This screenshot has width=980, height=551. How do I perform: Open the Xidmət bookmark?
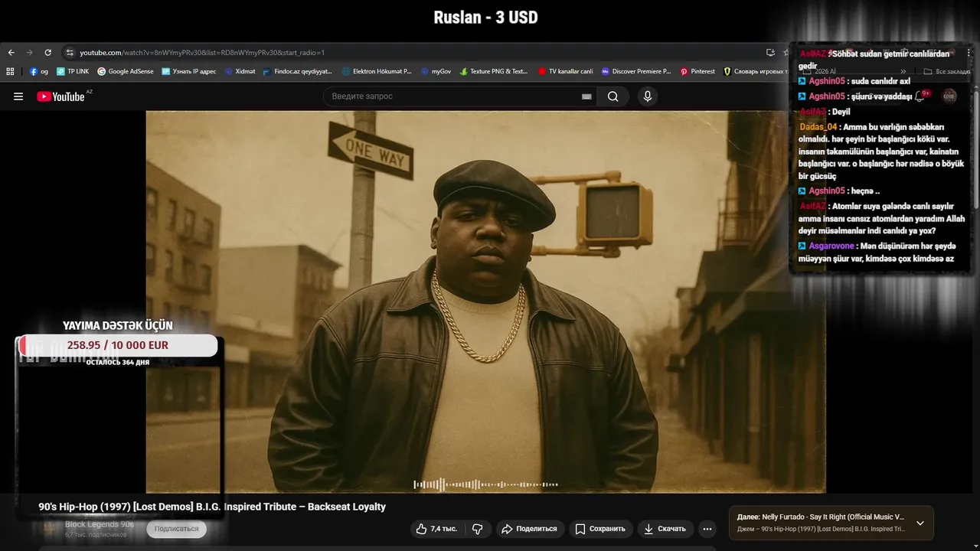pos(240,71)
